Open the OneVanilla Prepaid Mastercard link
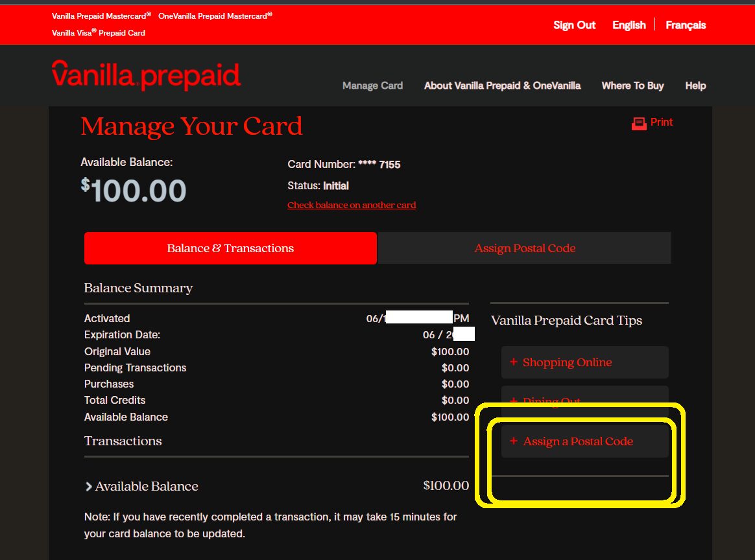 (x=215, y=16)
